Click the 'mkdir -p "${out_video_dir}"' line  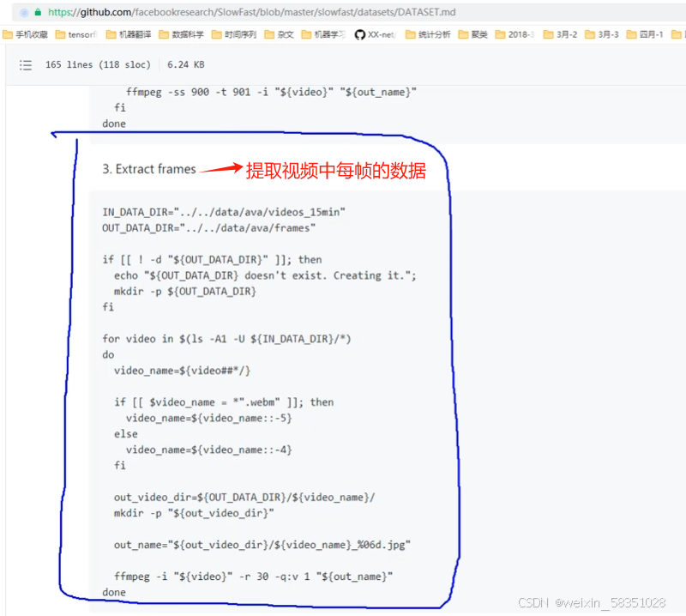[194, 513]
